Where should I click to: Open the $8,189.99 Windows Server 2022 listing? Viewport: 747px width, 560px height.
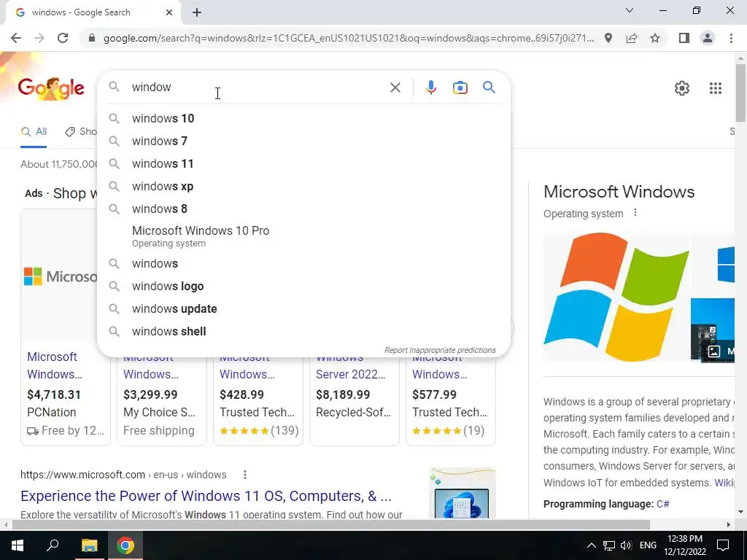pyautogui.click(x=355, y=401)
